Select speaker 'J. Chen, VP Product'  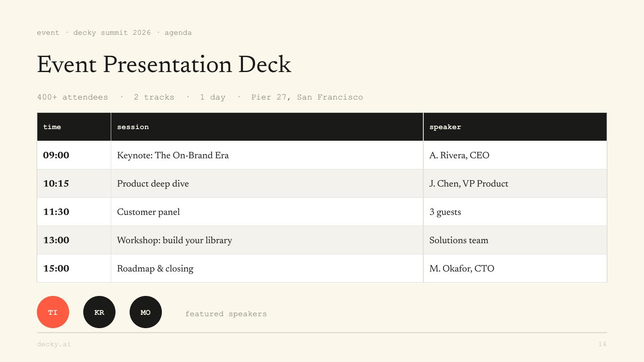(515, 184)
